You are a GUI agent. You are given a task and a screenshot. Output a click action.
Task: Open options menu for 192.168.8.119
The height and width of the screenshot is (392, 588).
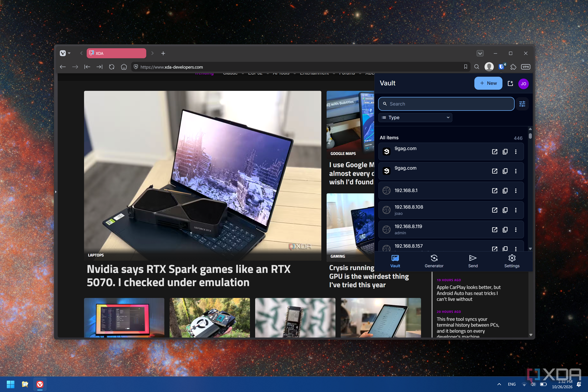click(x=515, y=230)
